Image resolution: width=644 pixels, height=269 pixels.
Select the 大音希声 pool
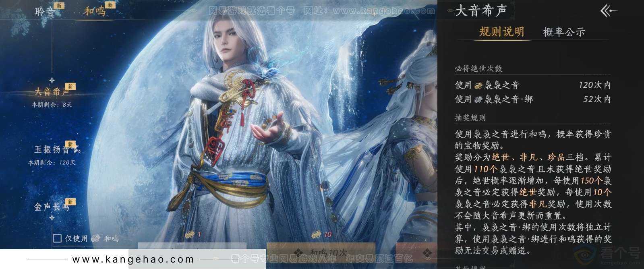pyautogui.click(x=52, y=92)
